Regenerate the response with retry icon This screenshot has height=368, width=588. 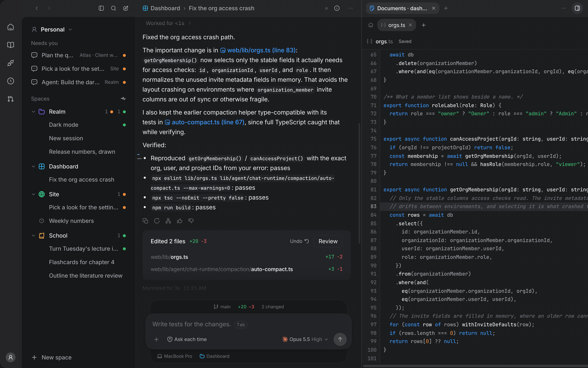click(x=157, y=221)
